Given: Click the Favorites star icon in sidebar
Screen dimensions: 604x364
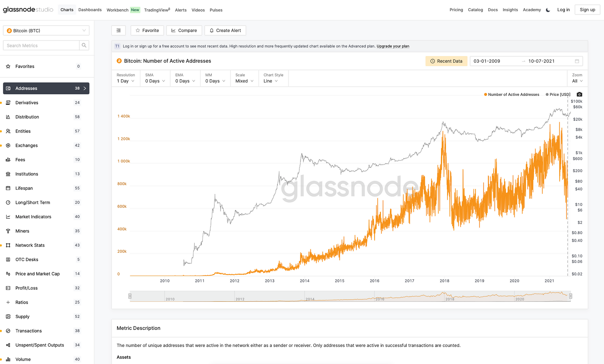Looking at the screenshot, I should [8, 66].
